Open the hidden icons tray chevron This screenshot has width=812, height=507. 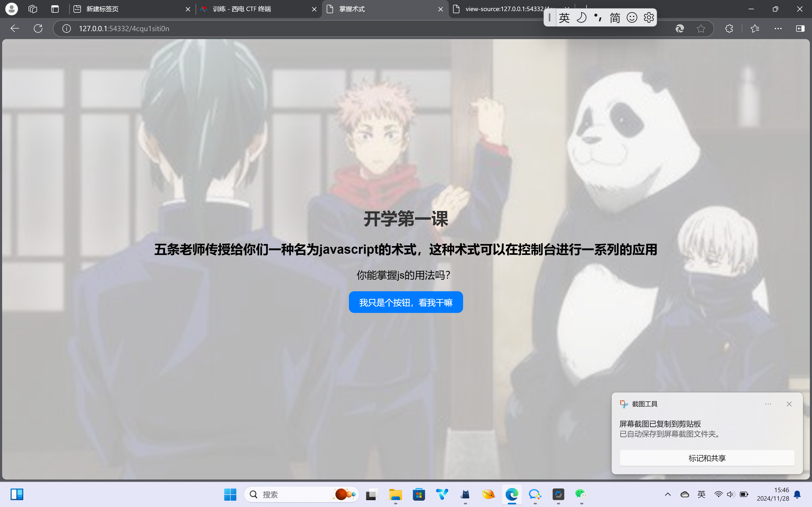click(x=667, y=494)
